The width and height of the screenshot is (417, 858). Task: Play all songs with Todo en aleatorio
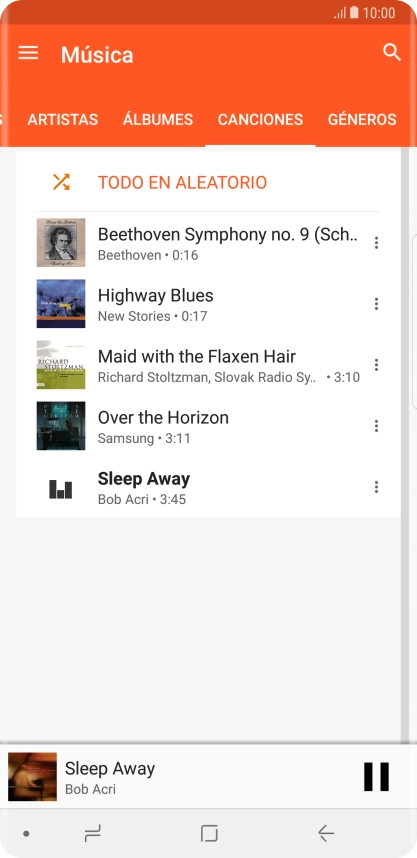click(182, 182)
